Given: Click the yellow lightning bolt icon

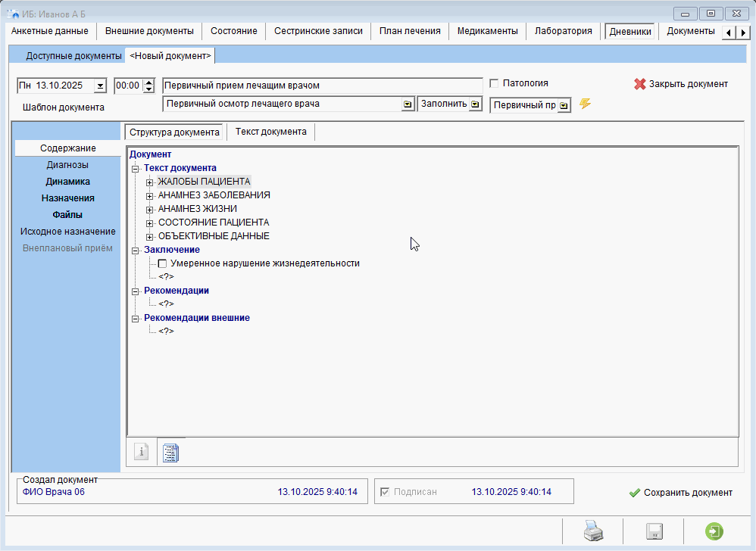Looking at the screenshot, I should (x=585, y=104).
